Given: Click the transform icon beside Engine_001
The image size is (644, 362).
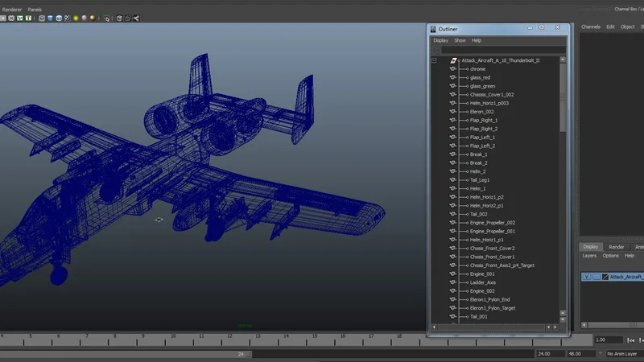Looking at the screenshot, I should [452, 274].
